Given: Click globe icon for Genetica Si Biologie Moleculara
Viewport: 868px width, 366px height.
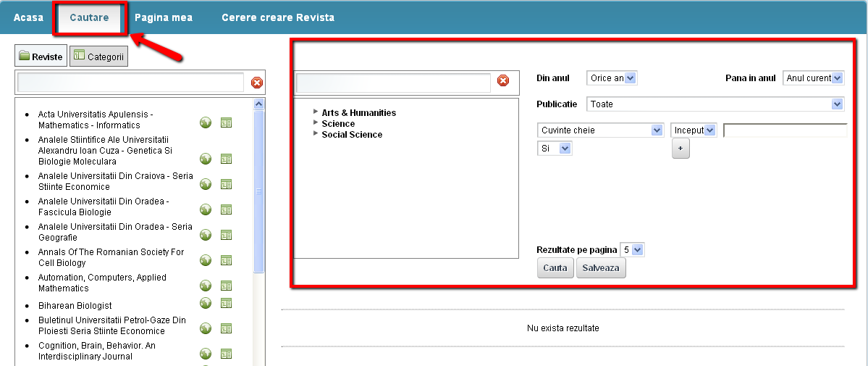Looking at the screenshot, I should pyautogui.click(x=206, y=159).
